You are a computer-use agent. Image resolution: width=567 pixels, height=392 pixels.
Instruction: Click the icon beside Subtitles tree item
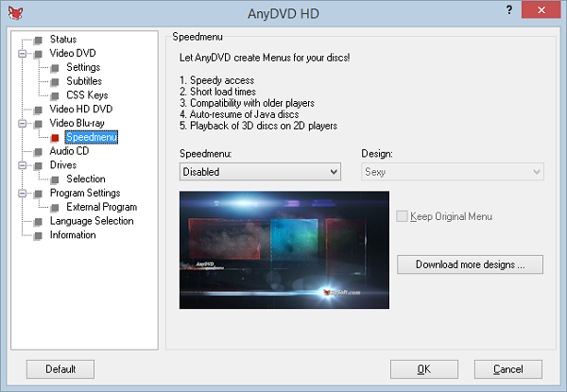click(x=55, y=82)
